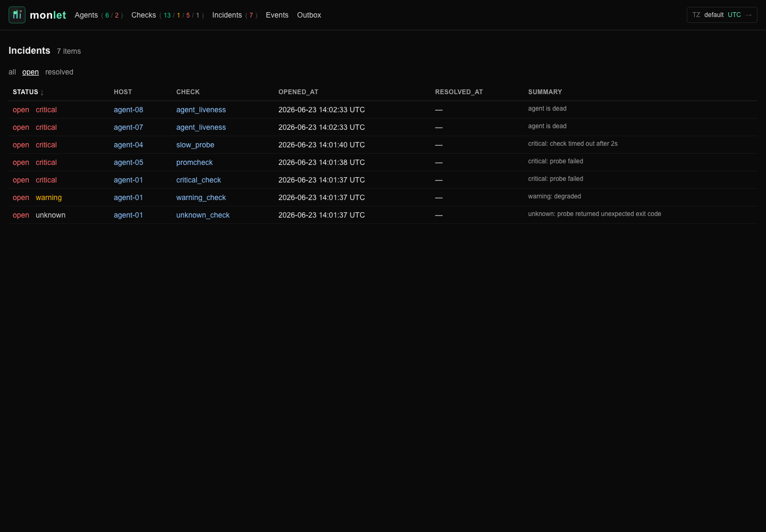Toggle the TZ default UTC timezone switch

click(722, 15)
